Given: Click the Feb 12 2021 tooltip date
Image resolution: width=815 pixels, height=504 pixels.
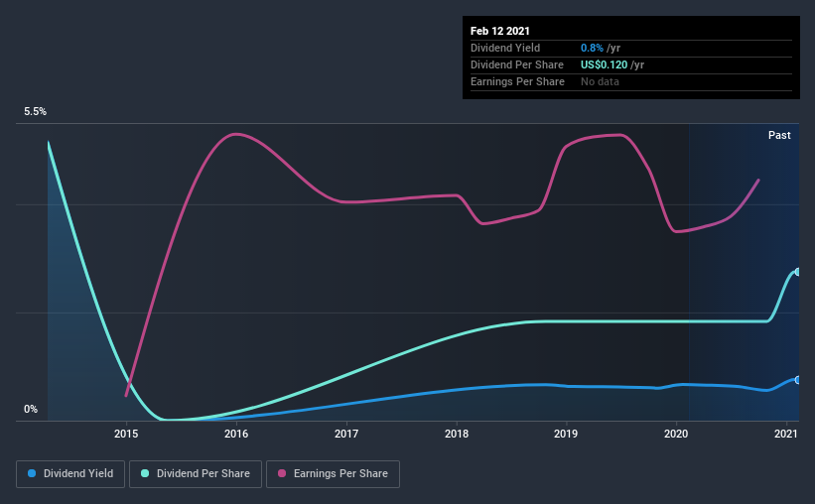Looking at the screenshot, I should 500,31.
